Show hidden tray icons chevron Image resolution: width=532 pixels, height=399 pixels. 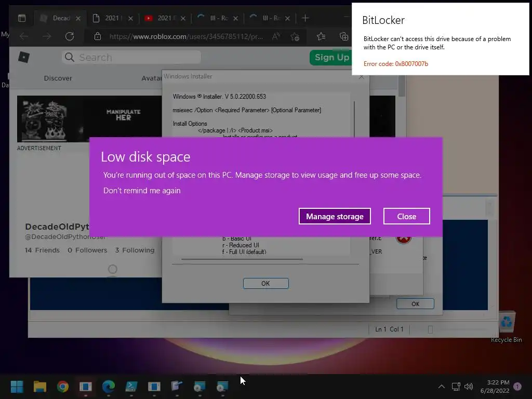[442, 387]
